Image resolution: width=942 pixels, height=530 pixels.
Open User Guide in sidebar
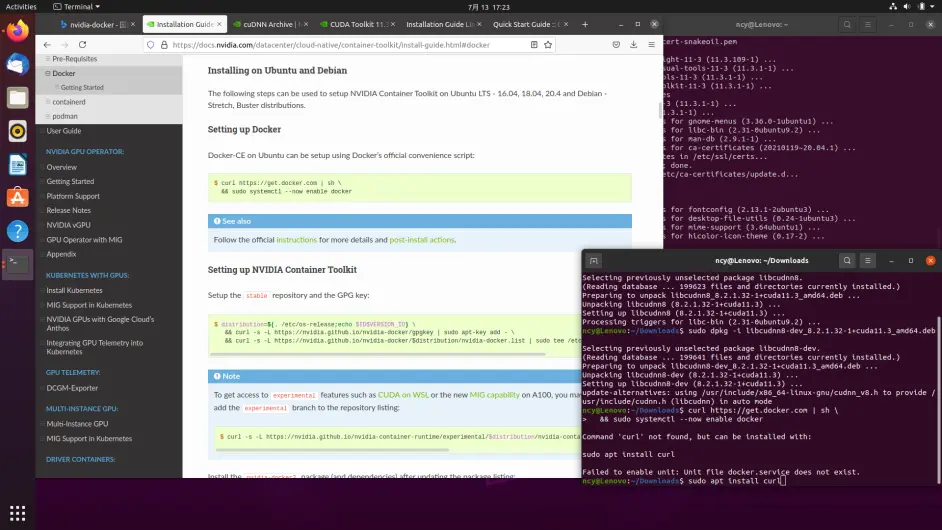coord(64,131)
